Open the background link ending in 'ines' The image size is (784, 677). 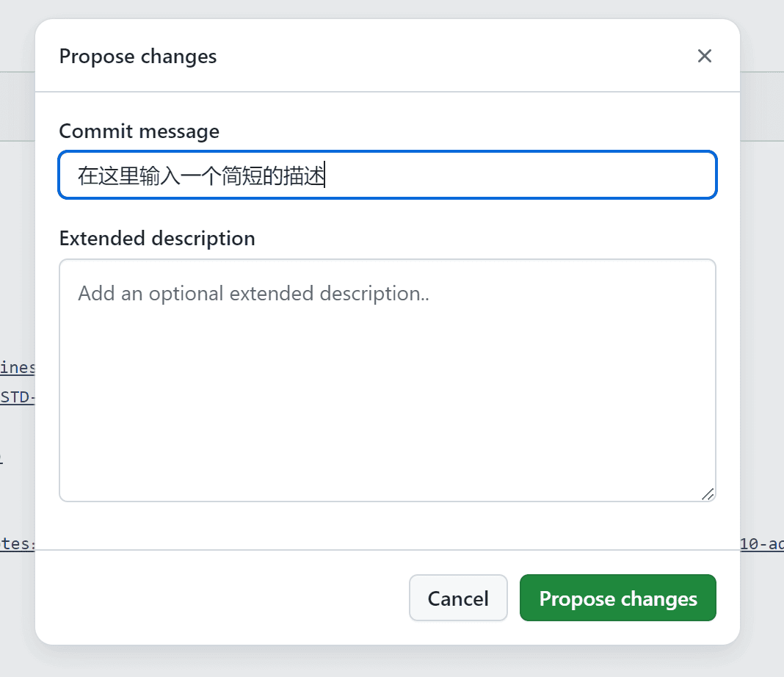click(18, 367)
